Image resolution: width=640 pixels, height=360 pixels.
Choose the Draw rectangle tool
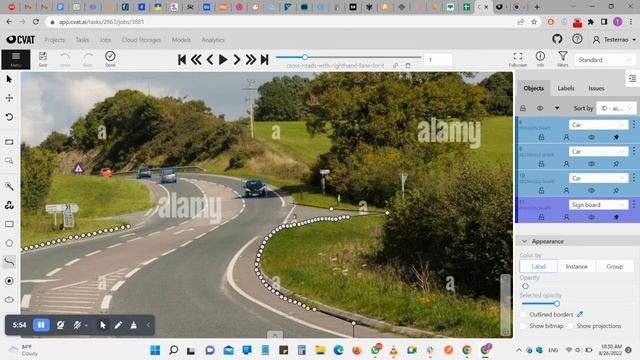tap(9, 224)
